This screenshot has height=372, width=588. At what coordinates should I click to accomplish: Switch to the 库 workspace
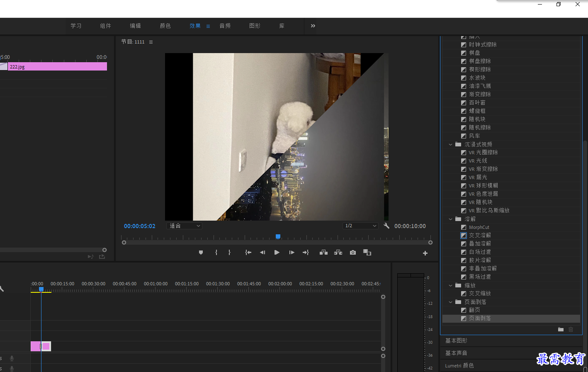pyautogui.click(x=282, y=26)
